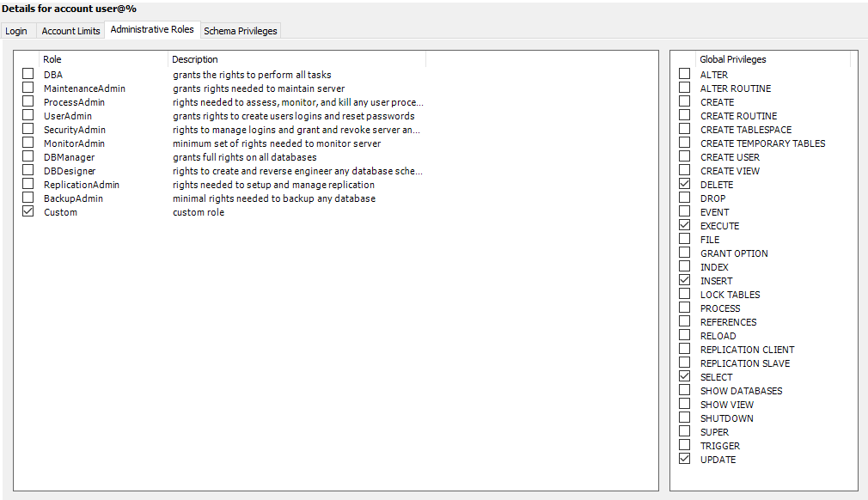
Task: Check the REFERENCES privilege
Action: click(x=685, y=321)
